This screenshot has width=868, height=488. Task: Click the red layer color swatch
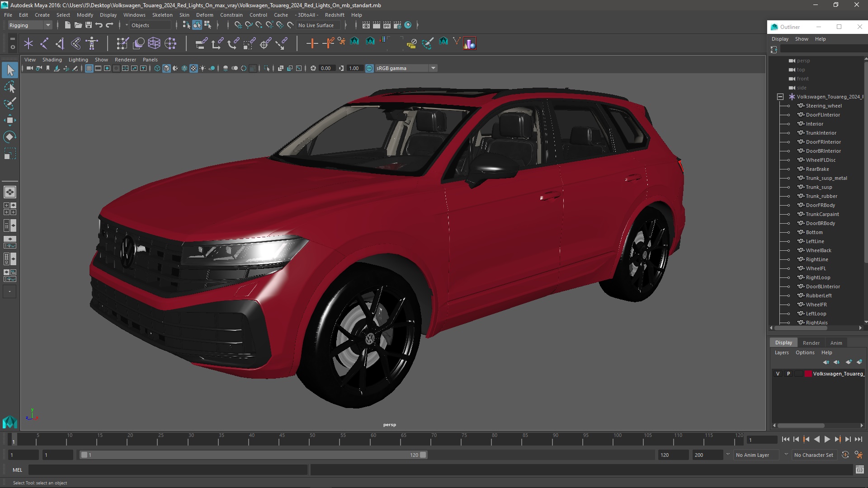[808, 374]
